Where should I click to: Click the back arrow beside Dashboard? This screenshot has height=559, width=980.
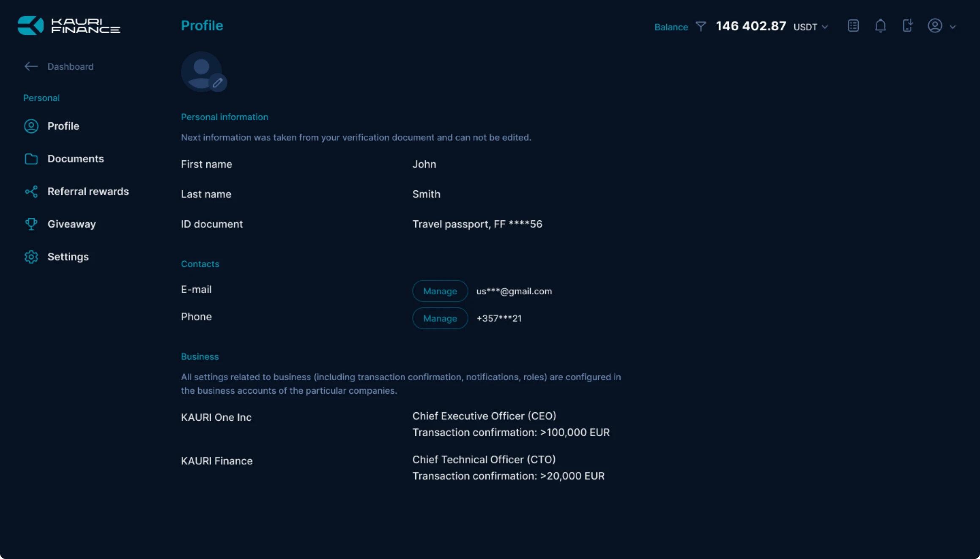tap(31, 66)
